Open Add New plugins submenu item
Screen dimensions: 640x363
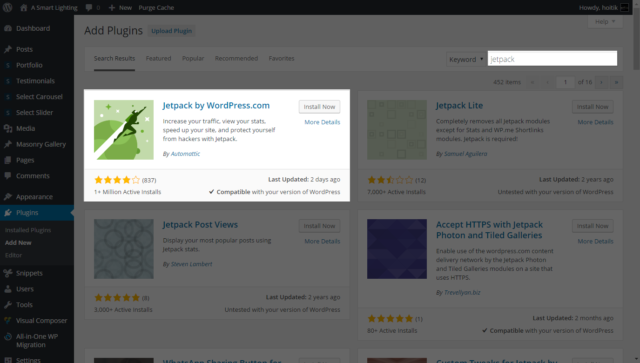point(18,243)
